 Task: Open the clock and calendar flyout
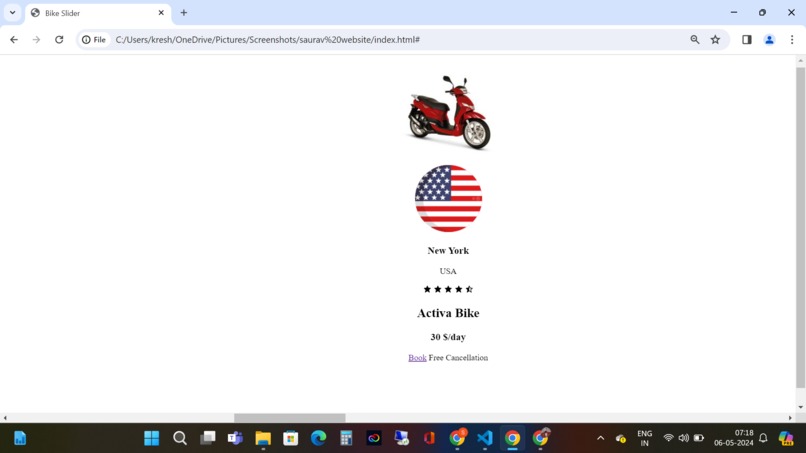tap(734, 438)
